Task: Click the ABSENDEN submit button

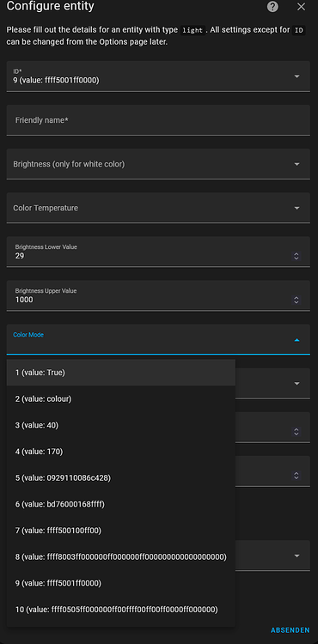Action: [x=290, y=630]
